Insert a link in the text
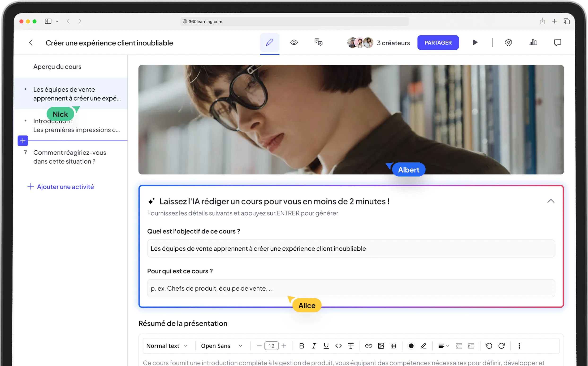Viewport: 588px width, 366px height. tap(368, 346)
